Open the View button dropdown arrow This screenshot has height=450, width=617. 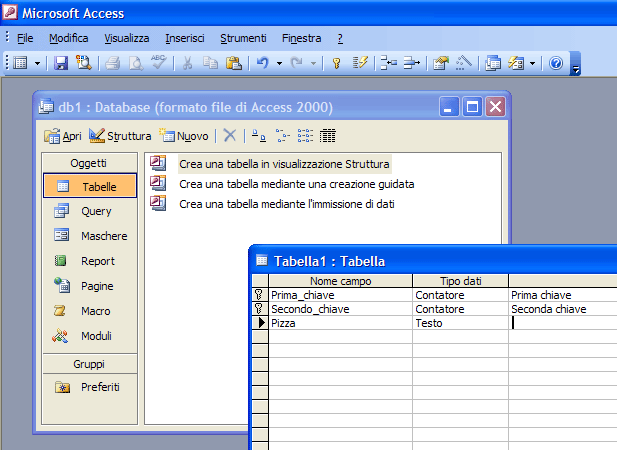click(x=38, y=63)
